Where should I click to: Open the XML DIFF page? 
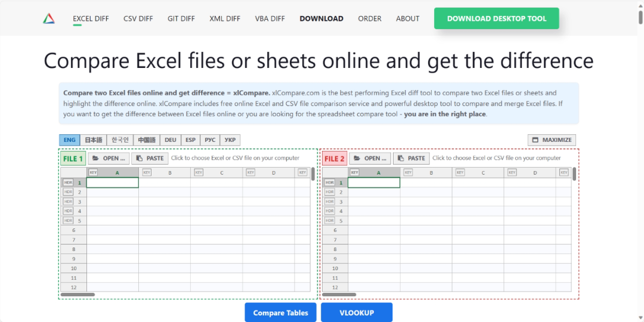[225, 18]
